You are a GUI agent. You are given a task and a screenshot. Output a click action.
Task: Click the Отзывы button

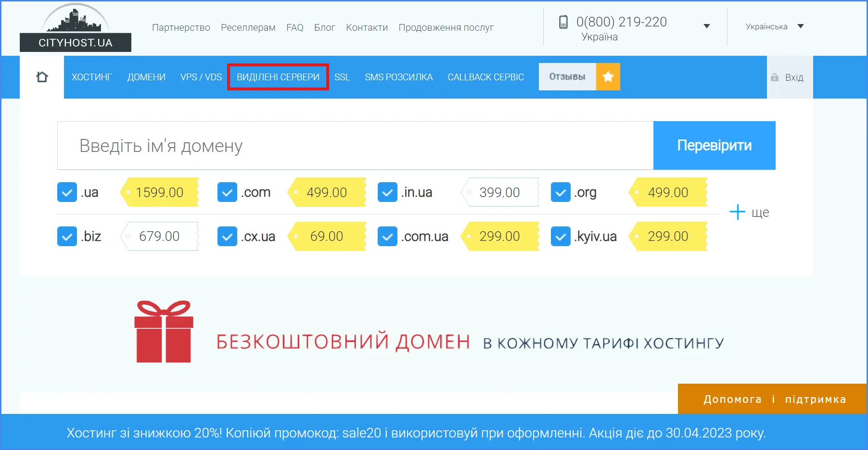(x=567, y=76)
